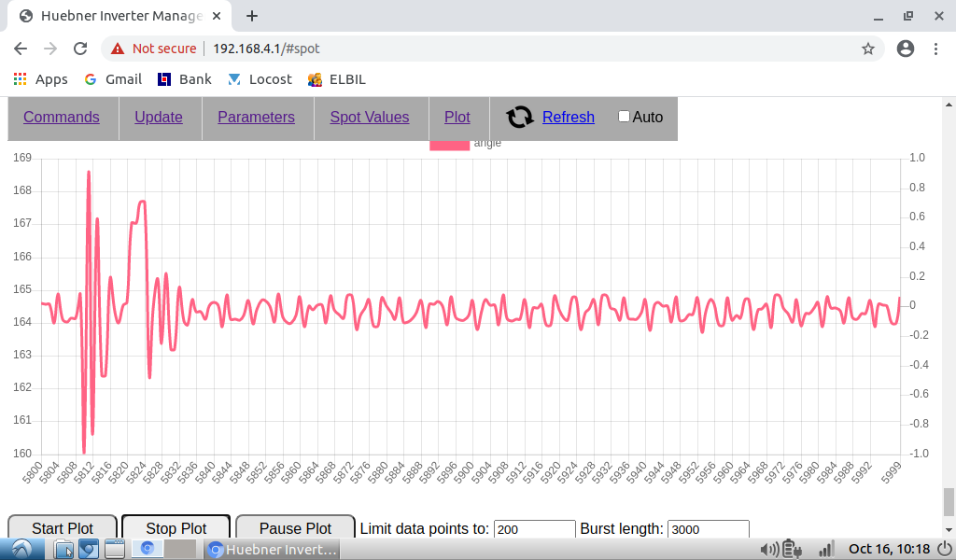The width and height of the screenshot is (956, 560).
Task: Click the refresh arrows icon in toolbar
Action: [x=520, y=117]
